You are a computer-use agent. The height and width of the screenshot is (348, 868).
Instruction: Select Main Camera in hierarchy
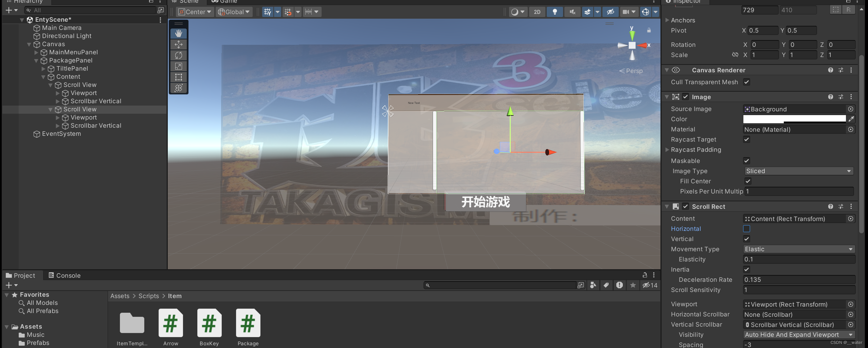61,28
